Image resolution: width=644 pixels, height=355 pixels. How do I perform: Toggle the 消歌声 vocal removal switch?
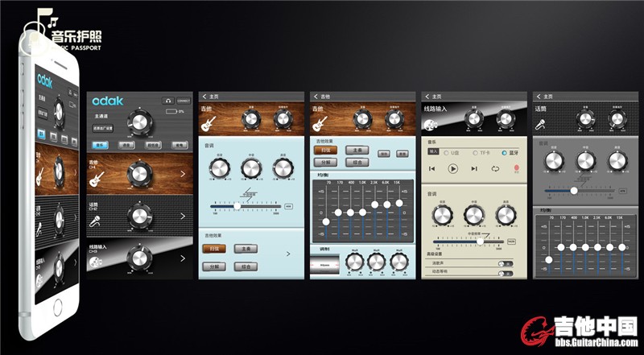[505, 263]
